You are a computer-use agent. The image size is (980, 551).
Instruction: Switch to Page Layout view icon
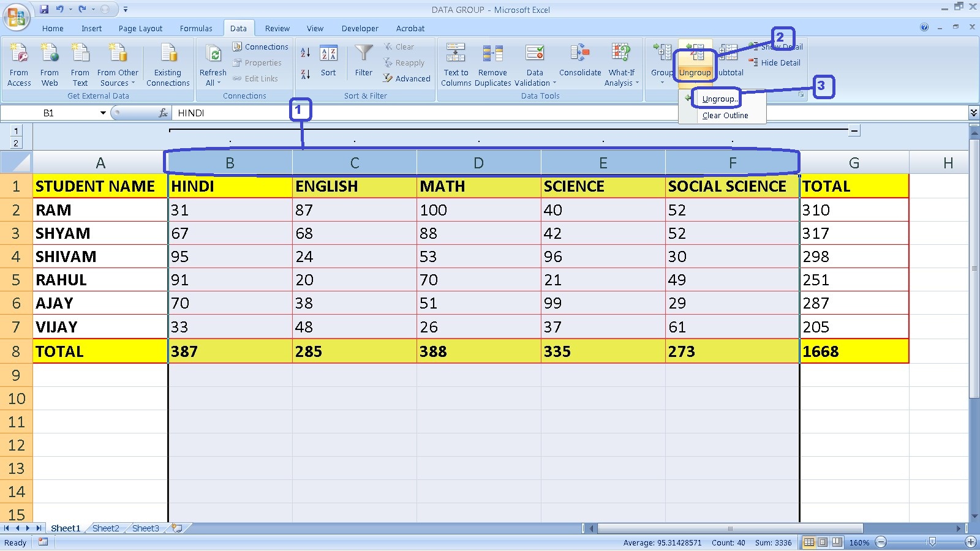coord(823,542)
